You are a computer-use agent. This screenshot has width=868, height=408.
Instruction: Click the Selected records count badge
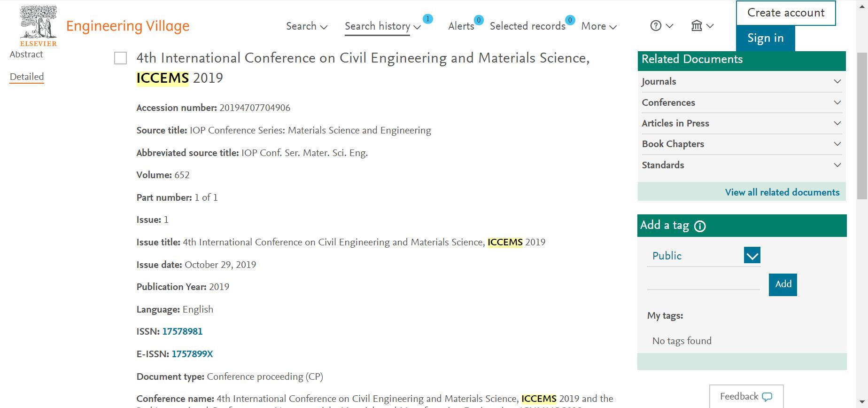click(570, 20)
